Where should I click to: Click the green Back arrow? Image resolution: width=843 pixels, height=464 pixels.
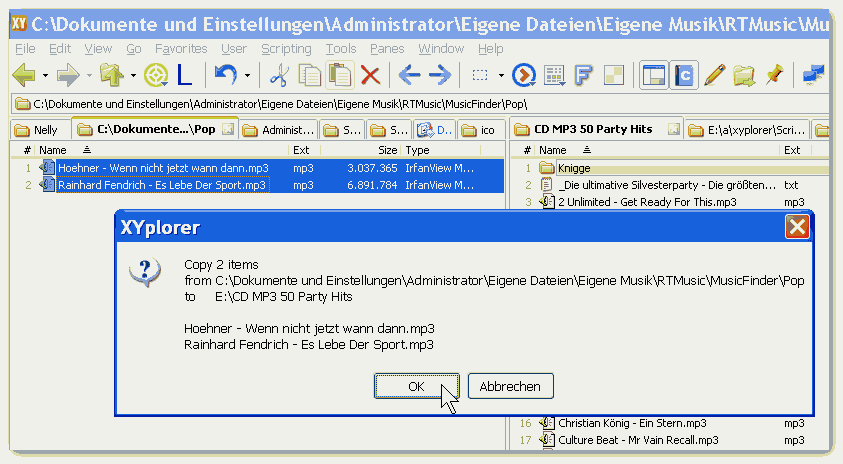click(24, 75)
